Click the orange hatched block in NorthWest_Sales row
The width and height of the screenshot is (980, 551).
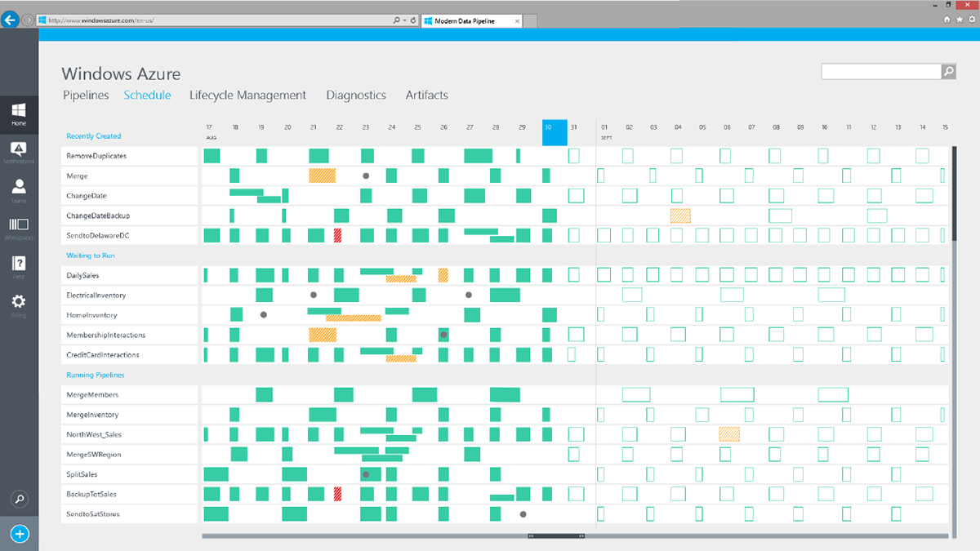729,434
